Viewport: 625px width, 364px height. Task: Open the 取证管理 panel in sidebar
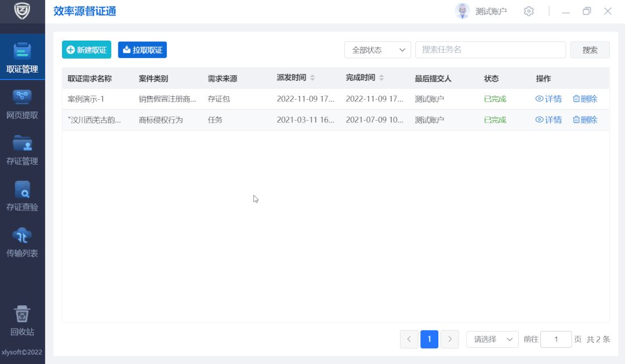click(22, 56)
